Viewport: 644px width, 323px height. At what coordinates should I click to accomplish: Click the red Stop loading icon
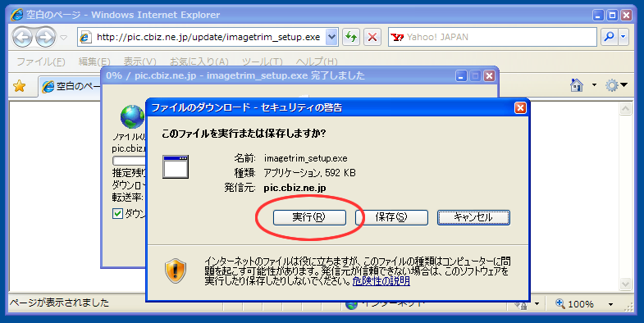(x=372, y=38)
